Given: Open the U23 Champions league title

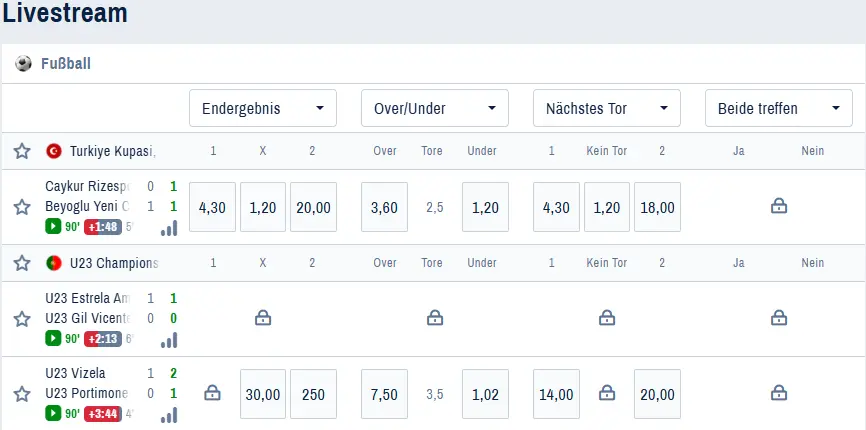Looking at the screenshot, I should click(114, 263).
